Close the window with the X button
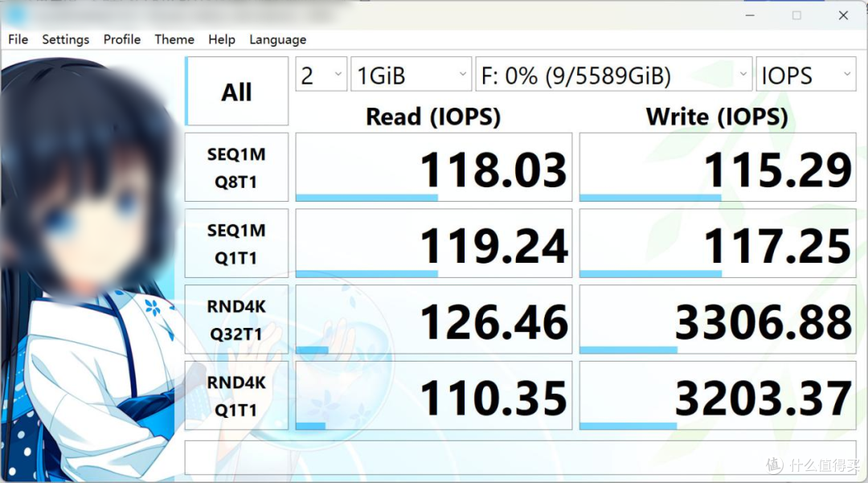Screen dimensions: 868x483 pyautogui.click(x=843, y=15)
